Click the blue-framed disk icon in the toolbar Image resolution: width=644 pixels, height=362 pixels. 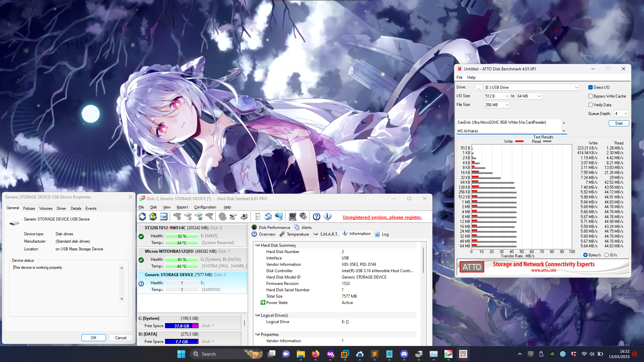tap(164, 217)
